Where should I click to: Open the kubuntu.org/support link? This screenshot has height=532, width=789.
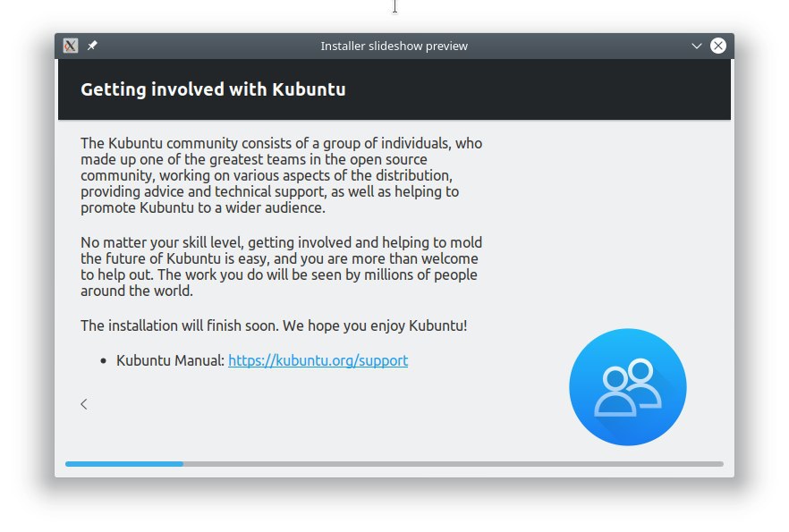pos(318,360)
